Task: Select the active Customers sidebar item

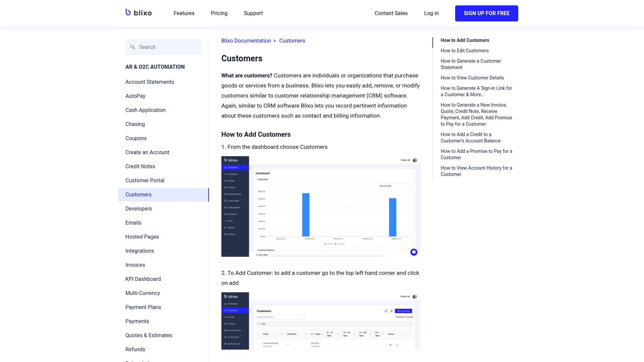Action: (x=163, y=195)
